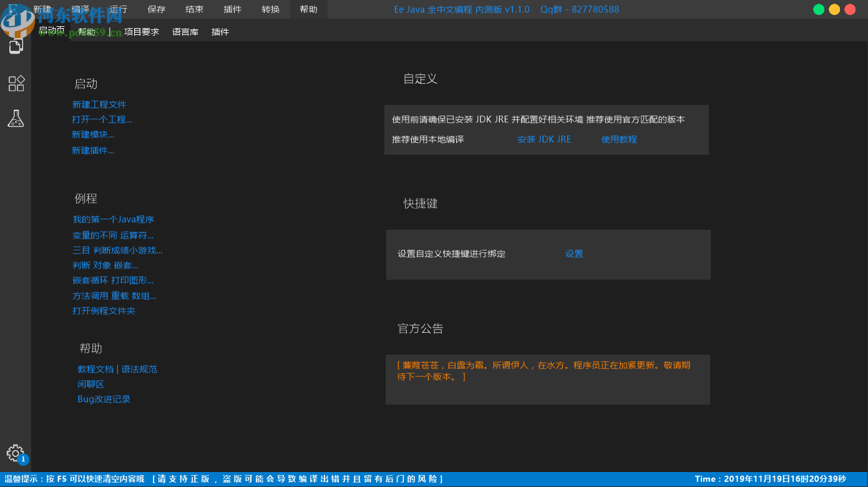Open the 转换 menu

point(270,9)
